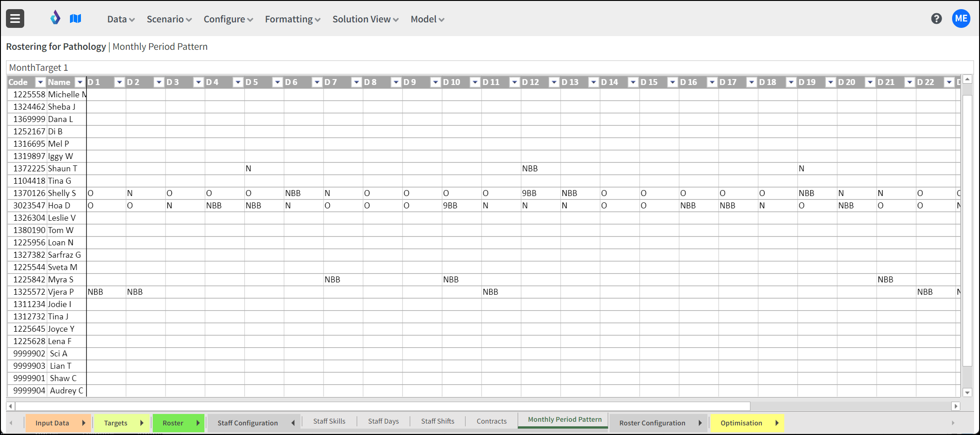Screen dimensions: 980x435
Task: Click grid vertical scroll up arrow
Action: [x=967, y=80]
